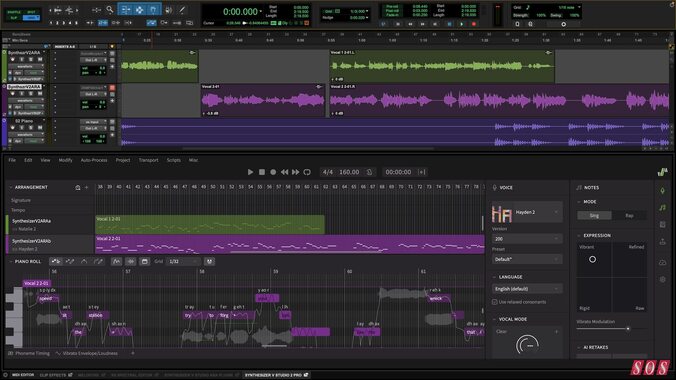Select the Grabber hand tool in Pro Tools
676x380 pixels.
153,9
